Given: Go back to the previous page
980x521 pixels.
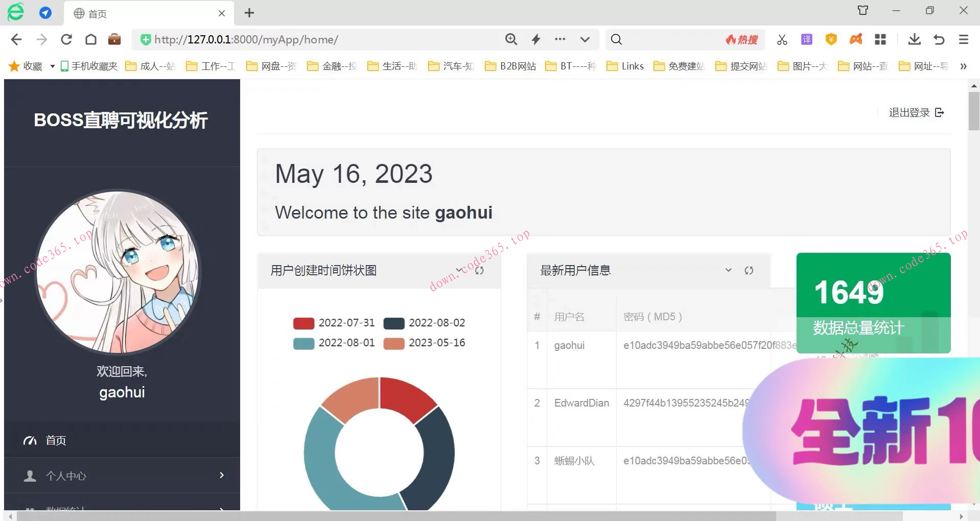Looking at the screenshot, I should pyautogui.click(x=16, y=39).
